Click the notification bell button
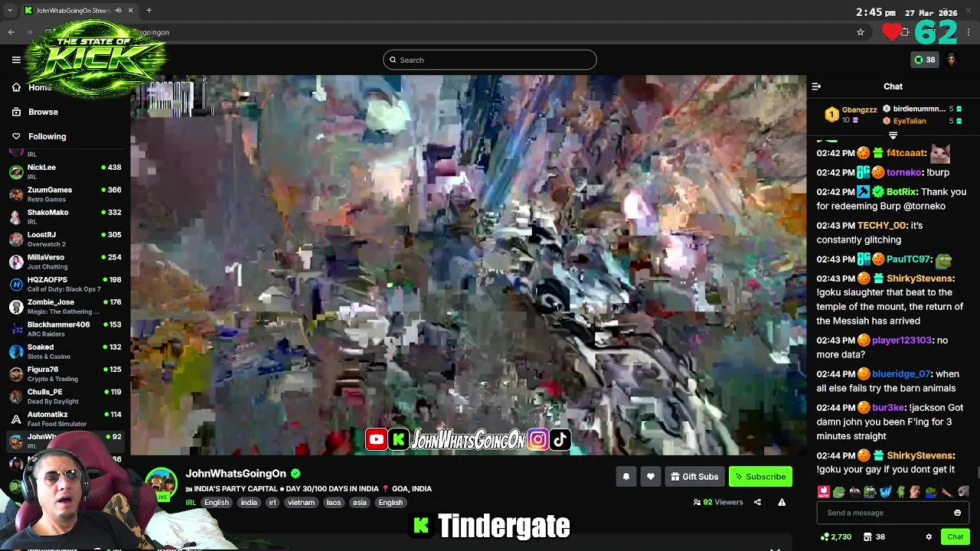The image size is (980, 551). [626, 477]
